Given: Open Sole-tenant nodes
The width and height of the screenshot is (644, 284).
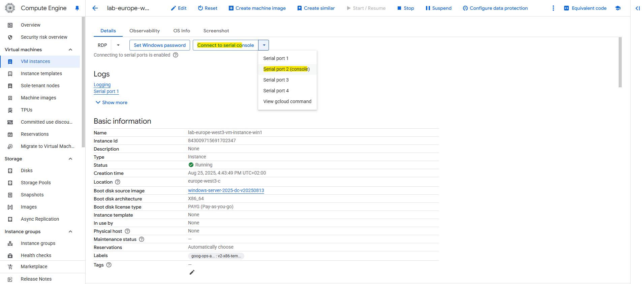Looking at the screenshot, I should (40, 86).
